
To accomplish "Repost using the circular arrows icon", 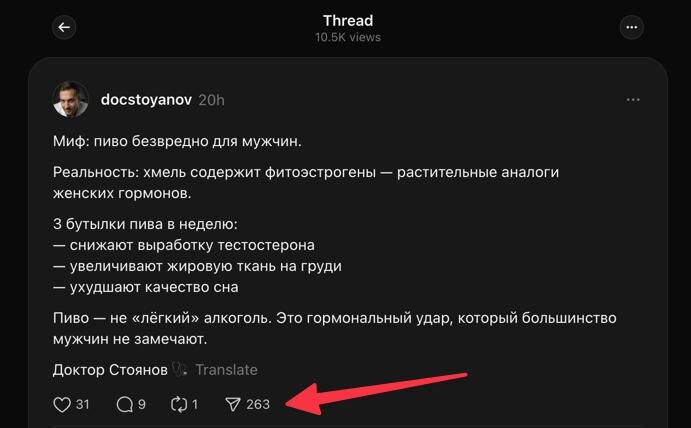I will (x=179, y=405).
